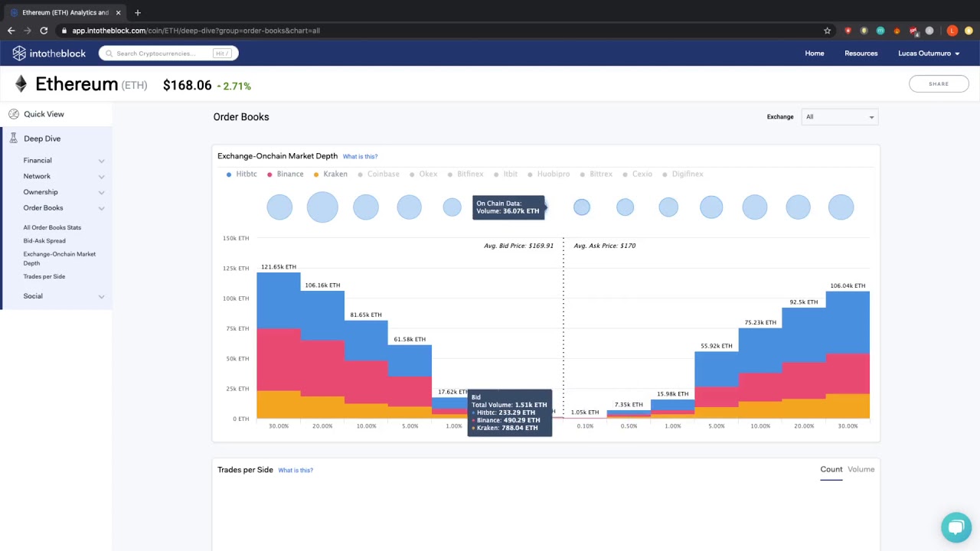The height and width of the screenshot is (551, 980).
Task: Toggle Kraken exchange in legend
Action: click(331, 174)
